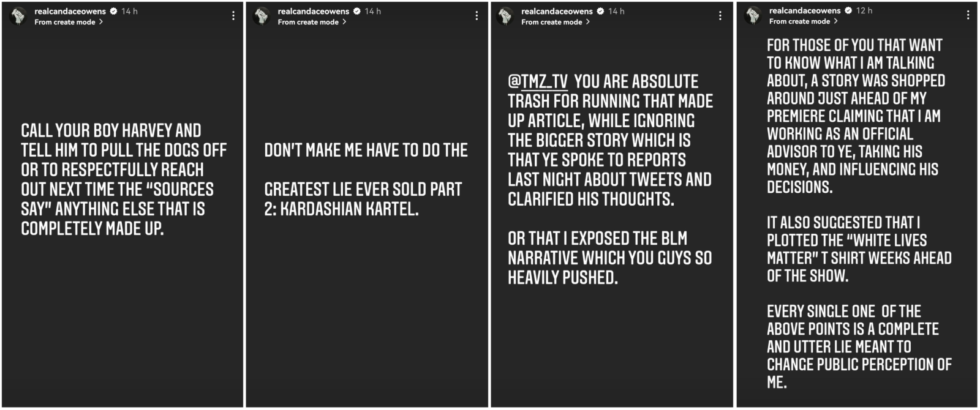Open the @TMZ_TV mention link
Screen dimensions: 980x410
[x=538, y=82]
